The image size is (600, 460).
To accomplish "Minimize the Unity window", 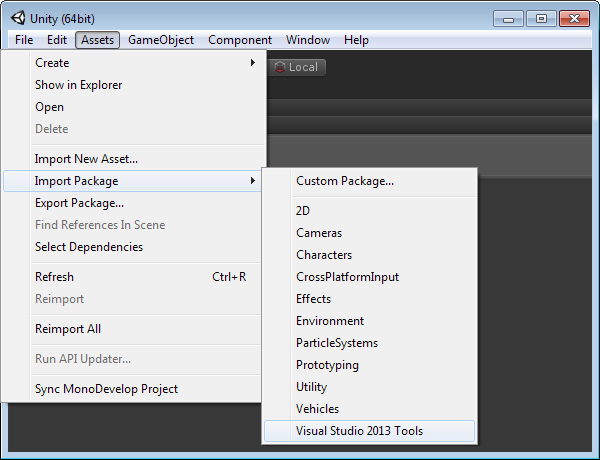I will click(x=508, y=18).
